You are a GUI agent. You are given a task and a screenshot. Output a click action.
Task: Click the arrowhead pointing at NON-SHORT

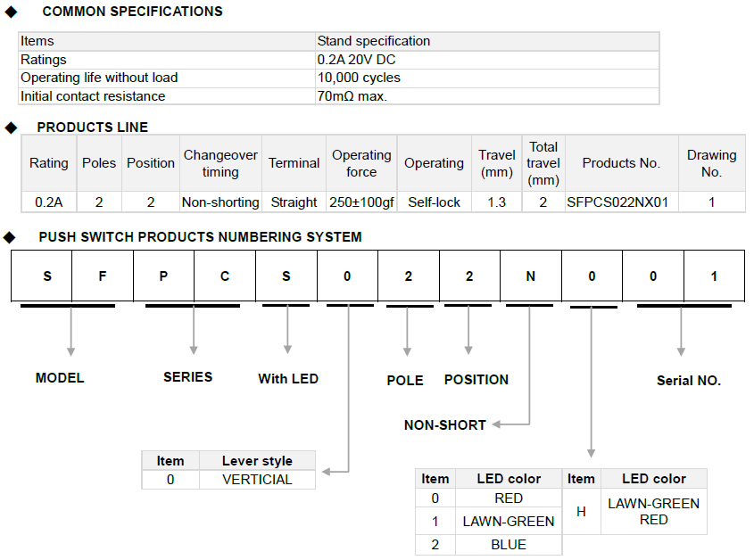pyautogui.click(x=497, y=424)
